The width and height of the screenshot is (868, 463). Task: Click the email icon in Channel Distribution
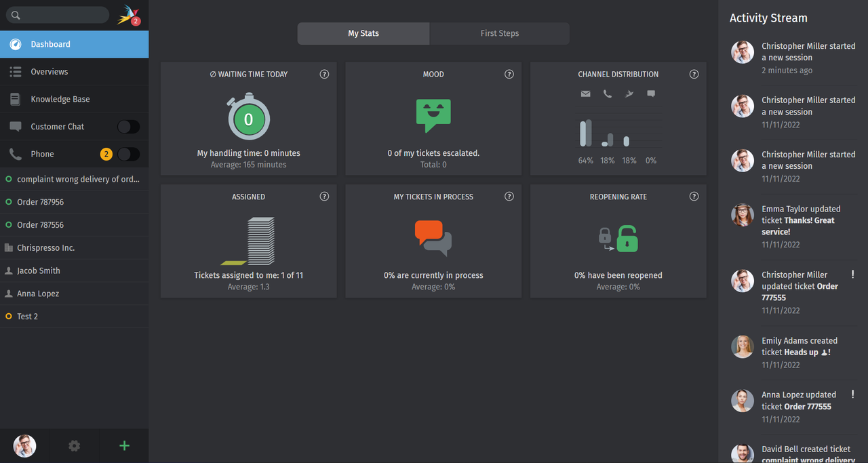pyautogui.click(x=585, y=94)
